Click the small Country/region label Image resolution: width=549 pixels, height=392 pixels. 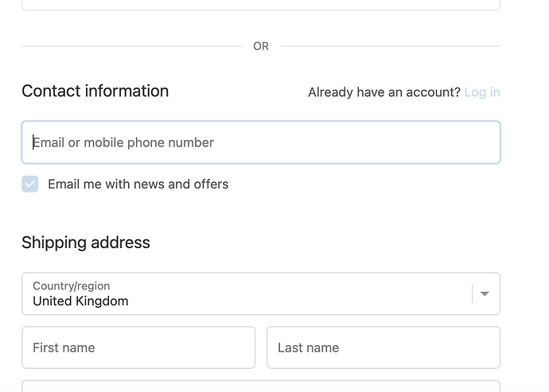point(71,285)
